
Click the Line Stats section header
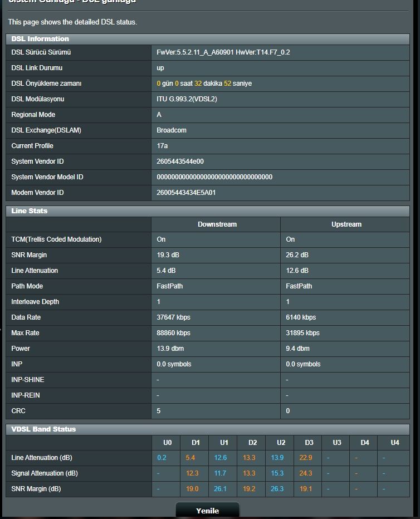pos(208,211)
